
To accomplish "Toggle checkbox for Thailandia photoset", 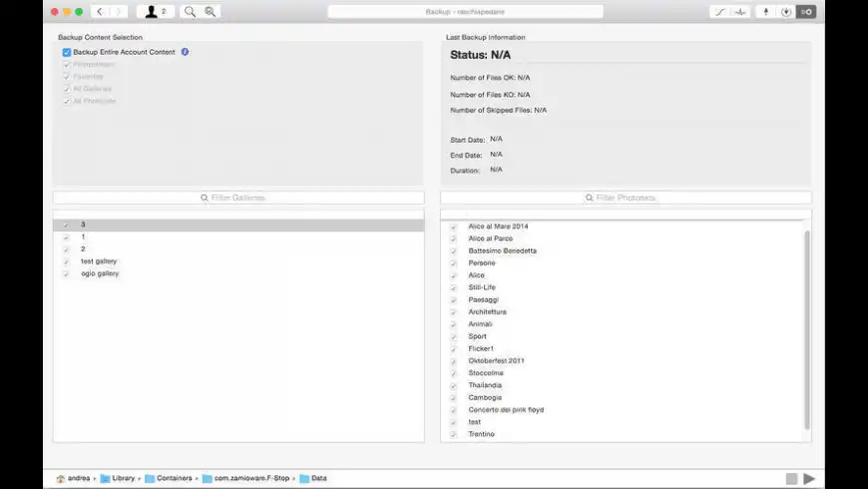I will click(x=453, y=385).
